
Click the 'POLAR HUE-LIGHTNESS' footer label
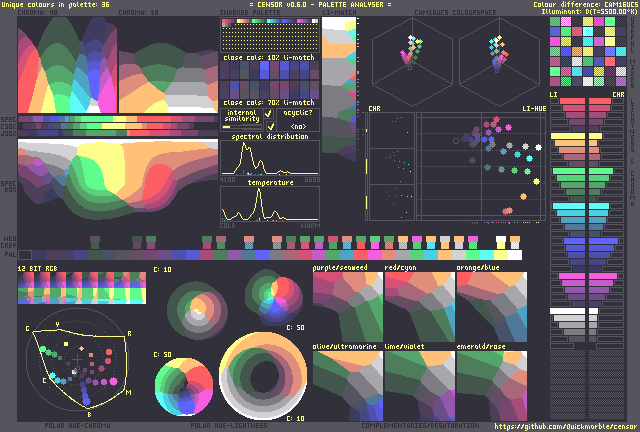pos(229,426)
